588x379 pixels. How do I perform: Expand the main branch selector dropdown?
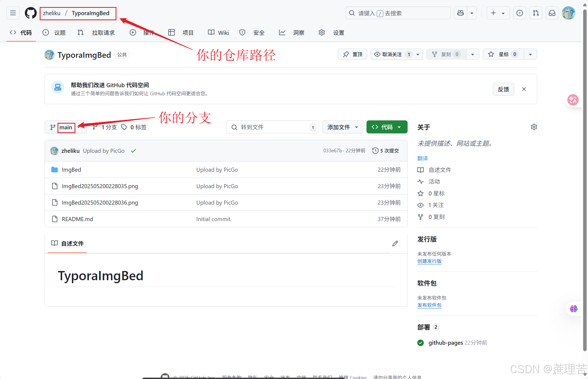point(66,127)
